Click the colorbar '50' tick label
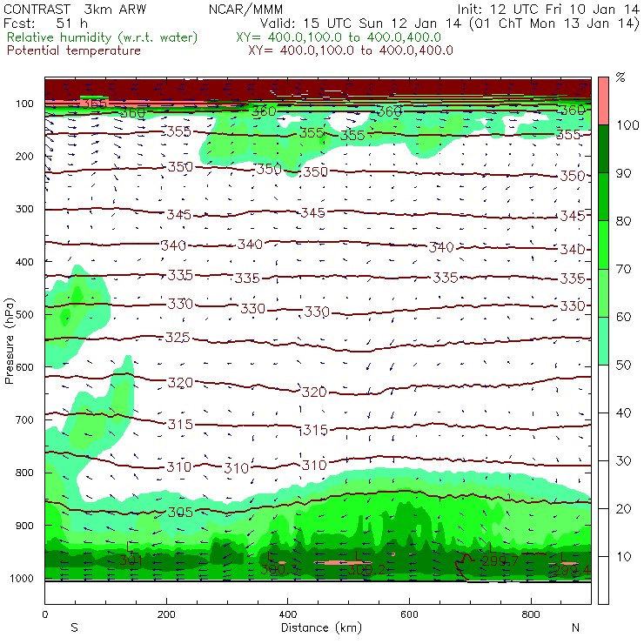 (x=623, y=365)
